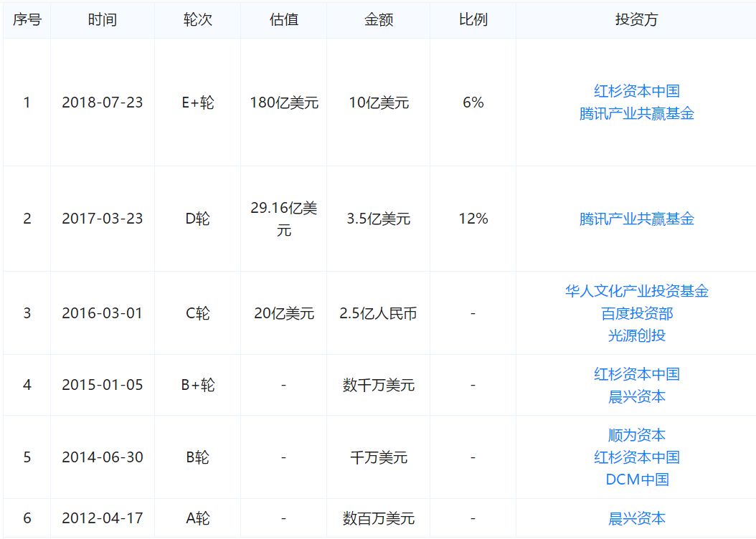Screen dimensions: 756x539
Task: Open 红杉资本中国 link in the E+轮 row
Action: click(636, 91)
